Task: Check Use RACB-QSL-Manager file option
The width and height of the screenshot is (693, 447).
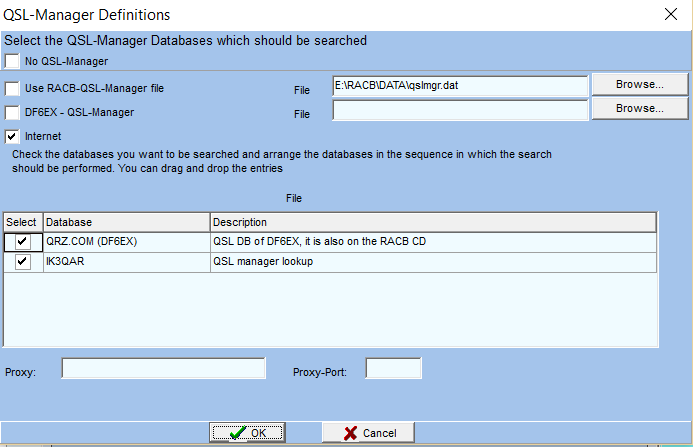Action: 12,88
